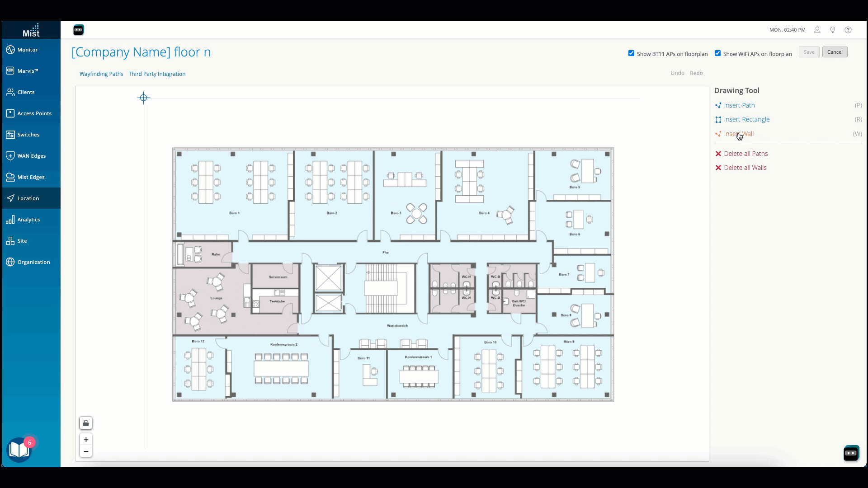This screenshot has height=488, width=868.
Task: Open Marvis chat assistant in bottom right
Action: [x=851, y=453]
